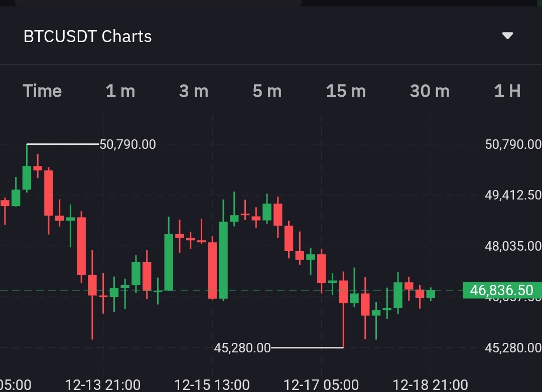This screenshot has width=542, height=392.
Task: Select the Time chart tab
Action: point(43,91)
